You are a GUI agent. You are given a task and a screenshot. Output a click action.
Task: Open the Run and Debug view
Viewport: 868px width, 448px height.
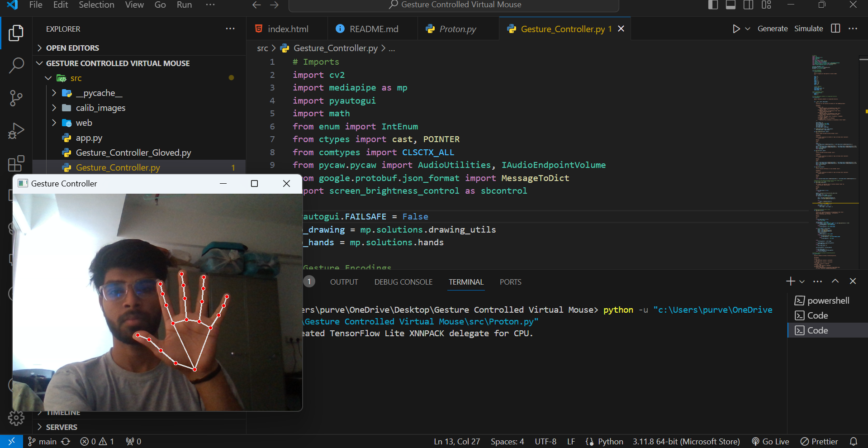(x=16, y=131)
